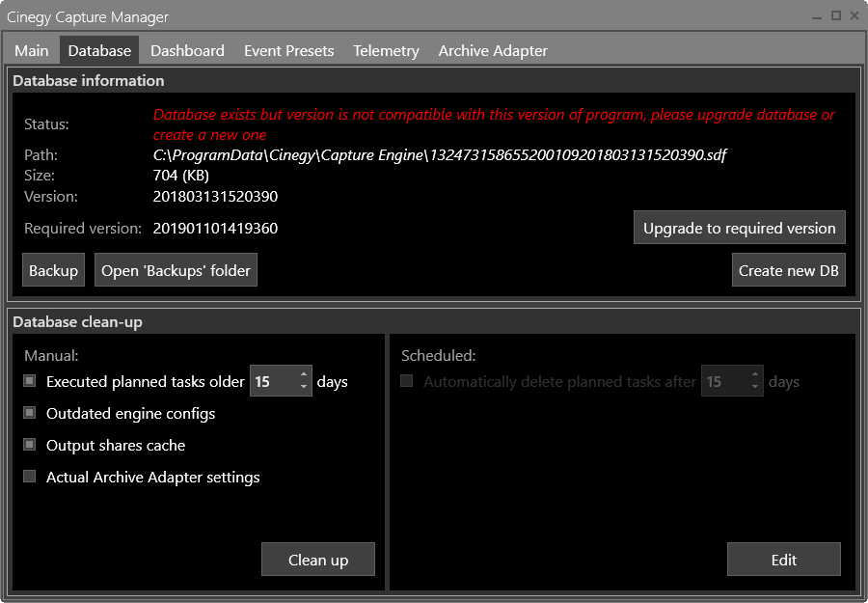
Task: Check Executed planned tasks older option
Action: click(29, 381)
